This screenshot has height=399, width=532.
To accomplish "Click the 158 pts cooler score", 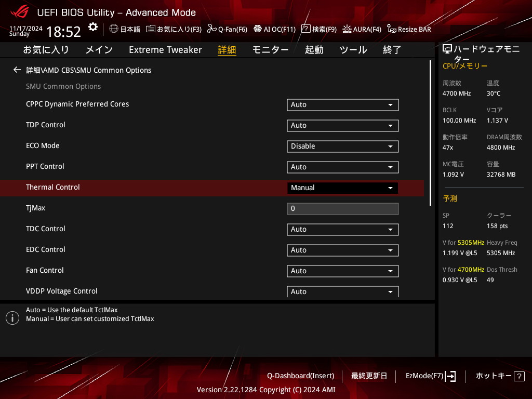I will (x=497, y=226).
